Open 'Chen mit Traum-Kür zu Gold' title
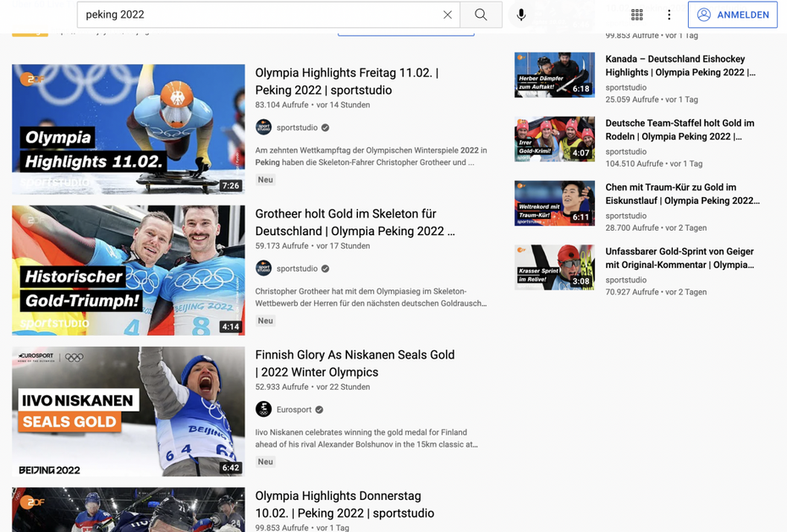This screenshot has width=787, height=532. point(683,194)
